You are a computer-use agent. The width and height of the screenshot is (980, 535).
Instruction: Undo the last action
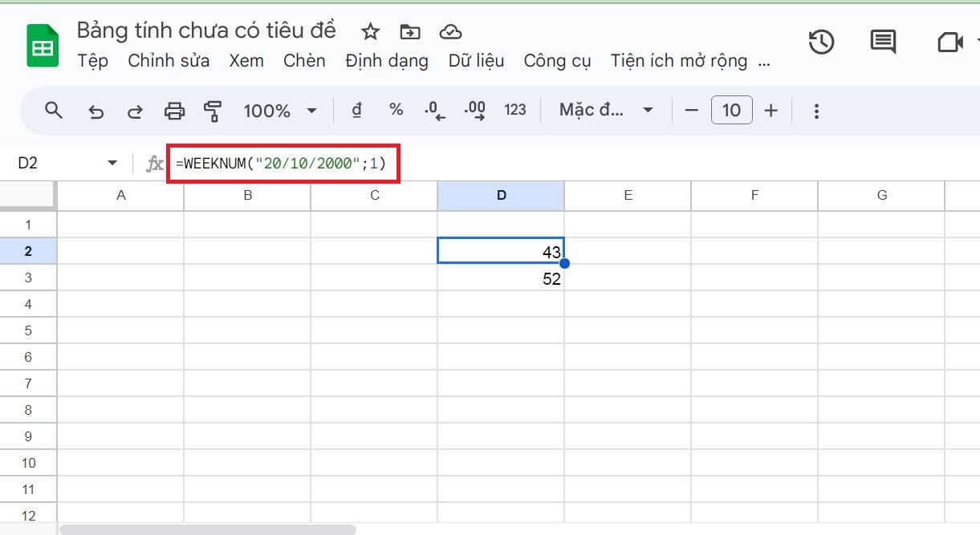click(96, 111)
